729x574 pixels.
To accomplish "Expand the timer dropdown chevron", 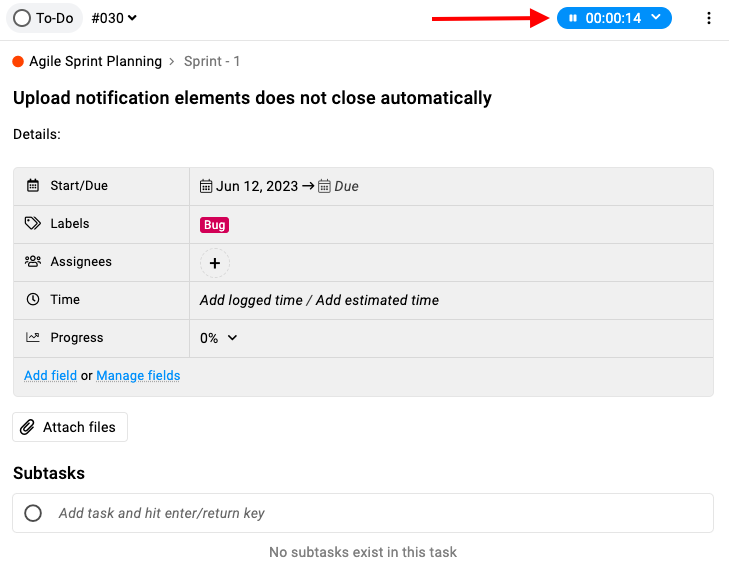I will tap(656, 17).
